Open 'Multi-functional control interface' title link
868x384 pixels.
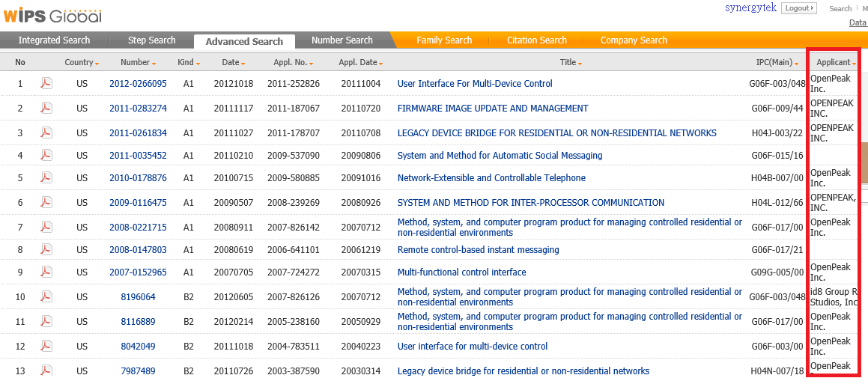tap(461, 272)
